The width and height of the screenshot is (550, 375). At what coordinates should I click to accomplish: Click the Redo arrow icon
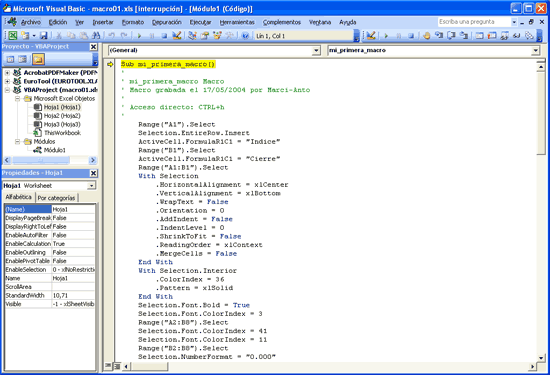(x=124, y=35)
